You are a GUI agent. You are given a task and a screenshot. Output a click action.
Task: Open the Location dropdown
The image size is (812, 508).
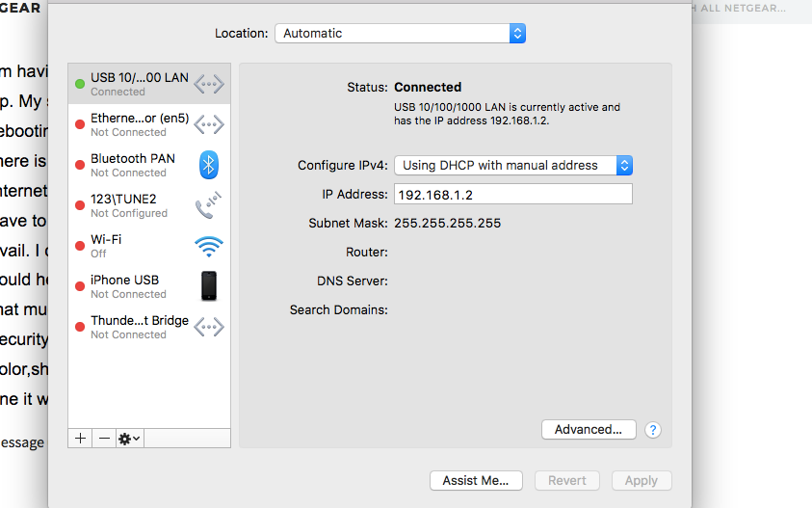pyautogui.click(x=400, y=33)
